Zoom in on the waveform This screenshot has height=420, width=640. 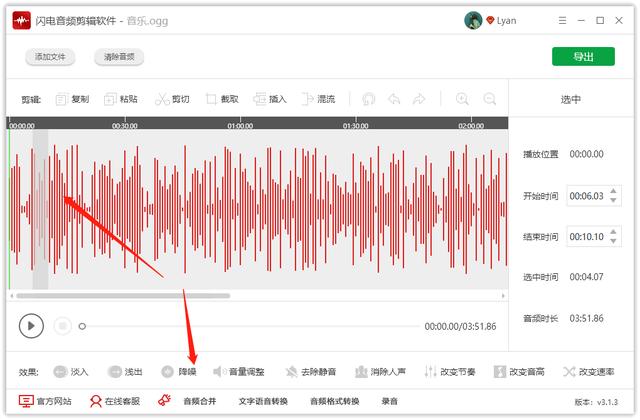click(x=462, y=99)
